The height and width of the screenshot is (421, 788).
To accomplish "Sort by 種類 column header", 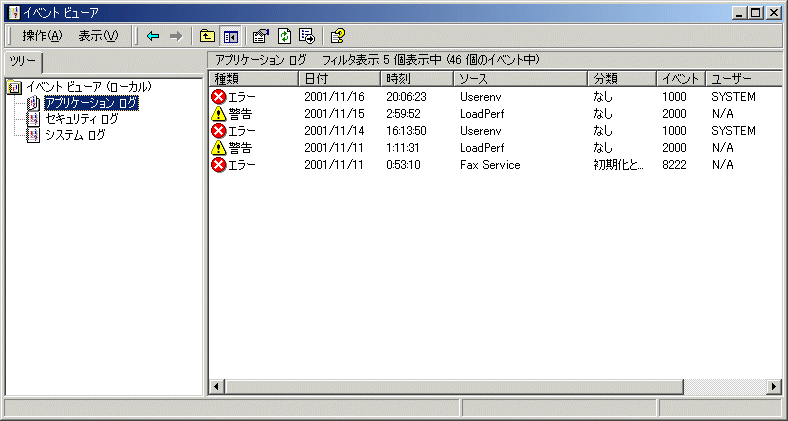I will [x=254, y=79].
